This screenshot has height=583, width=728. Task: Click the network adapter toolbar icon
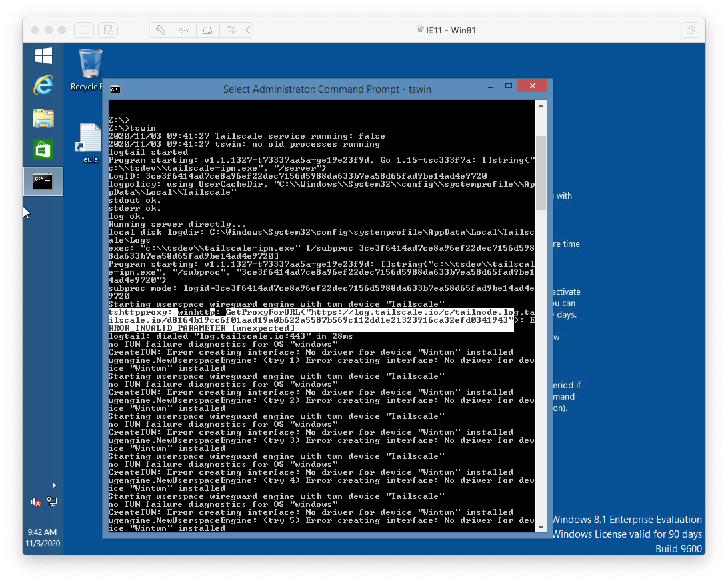pos(184,30)
